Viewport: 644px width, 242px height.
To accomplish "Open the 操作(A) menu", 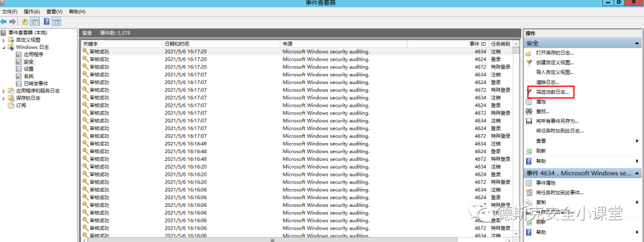I will 32,11.
